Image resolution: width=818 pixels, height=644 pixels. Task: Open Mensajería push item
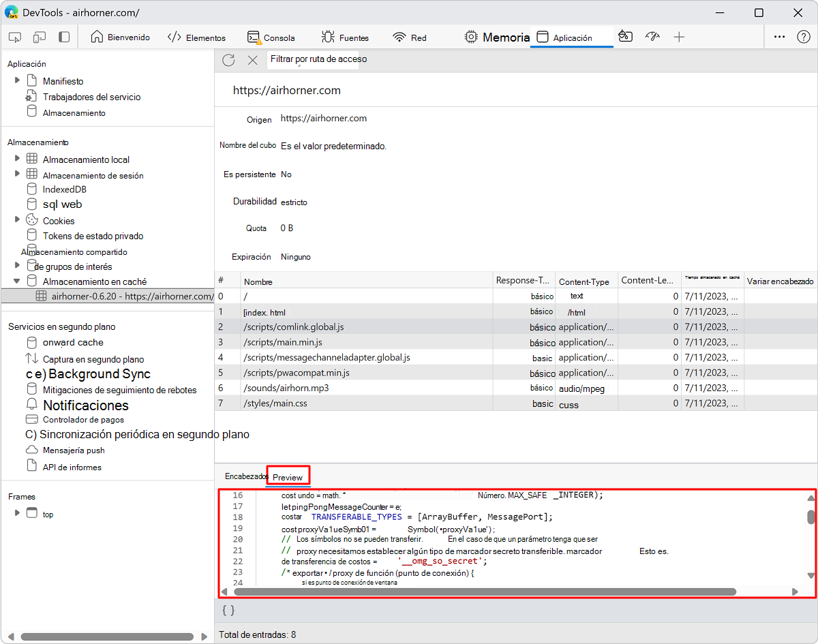click(x=74, y=450)
